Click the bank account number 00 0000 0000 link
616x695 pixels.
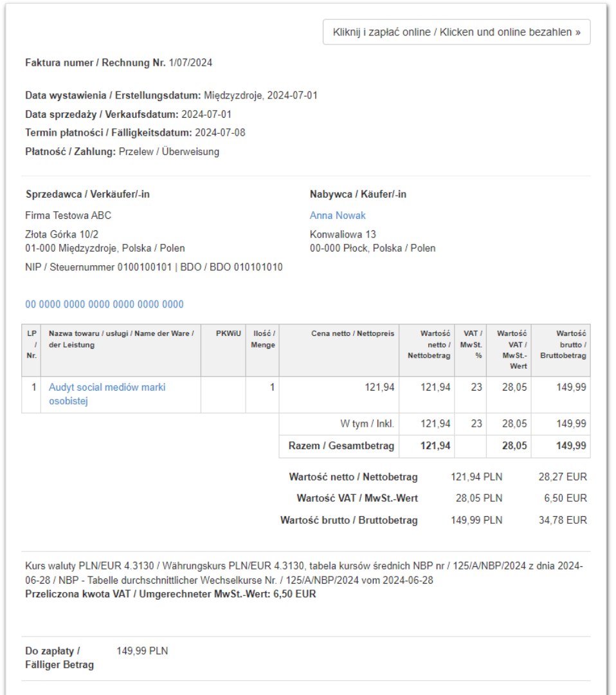(x=104, y=304)
